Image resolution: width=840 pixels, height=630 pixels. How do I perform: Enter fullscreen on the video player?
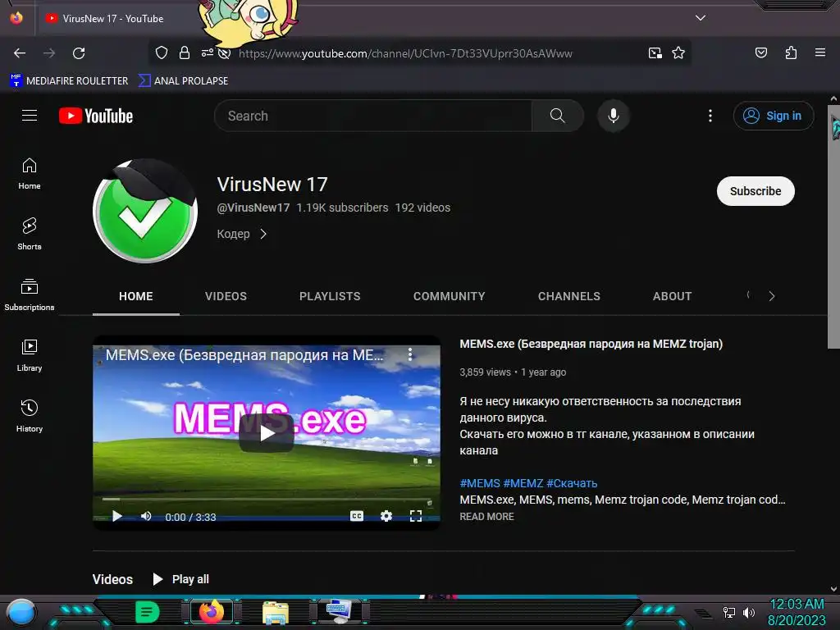416,516
